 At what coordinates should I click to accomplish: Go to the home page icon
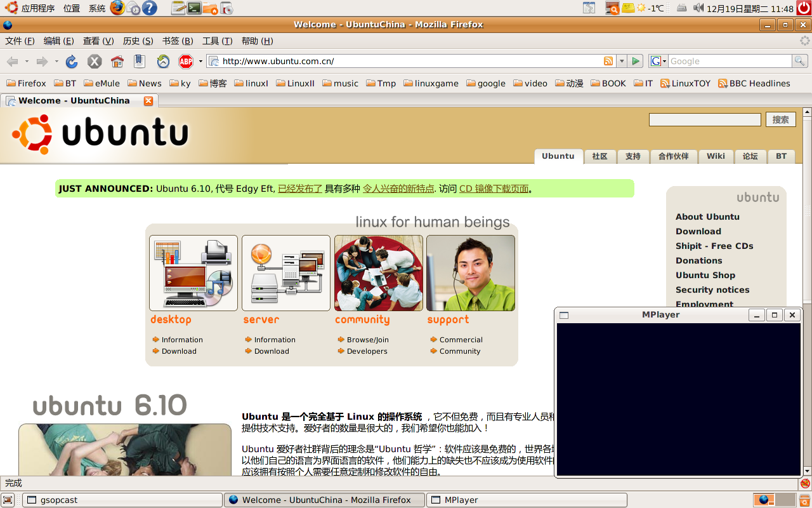click(117, 61)
